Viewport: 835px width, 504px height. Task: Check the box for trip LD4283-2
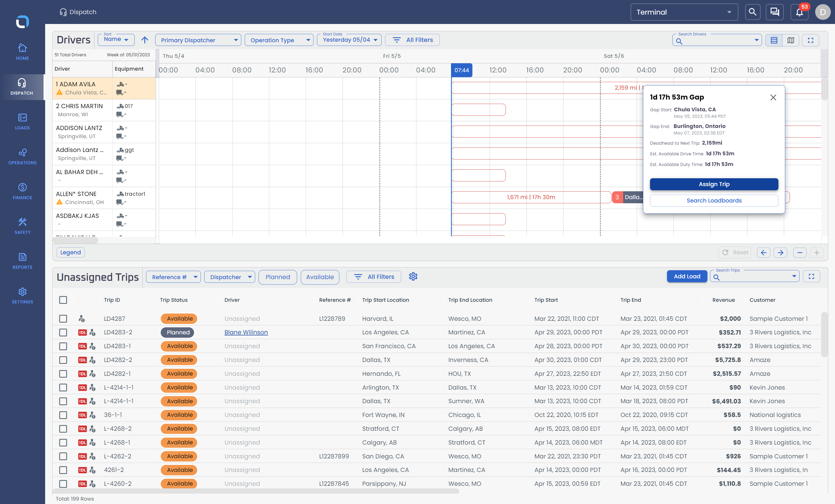tap(63, 332)
